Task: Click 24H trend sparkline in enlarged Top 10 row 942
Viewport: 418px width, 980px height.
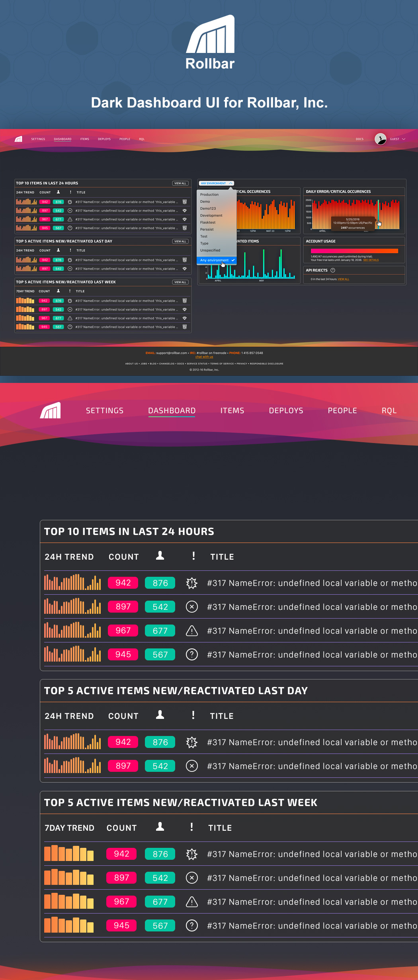Action: [72, 582]
